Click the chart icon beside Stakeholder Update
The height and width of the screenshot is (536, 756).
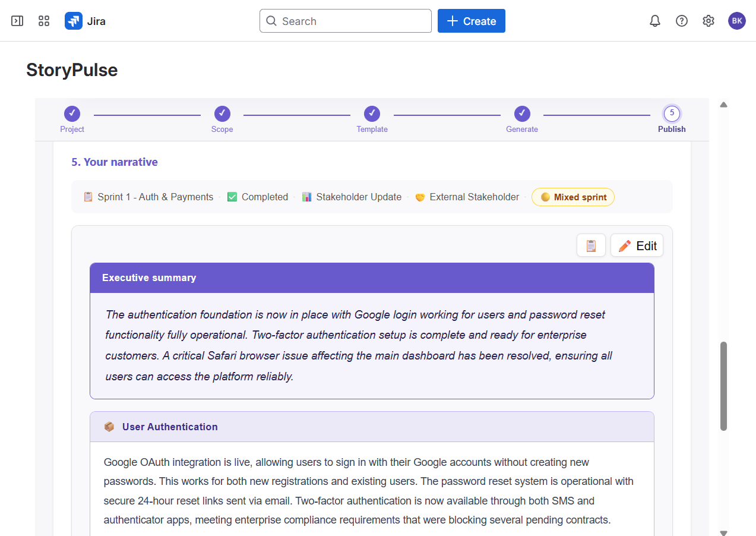tap(306, 197)
